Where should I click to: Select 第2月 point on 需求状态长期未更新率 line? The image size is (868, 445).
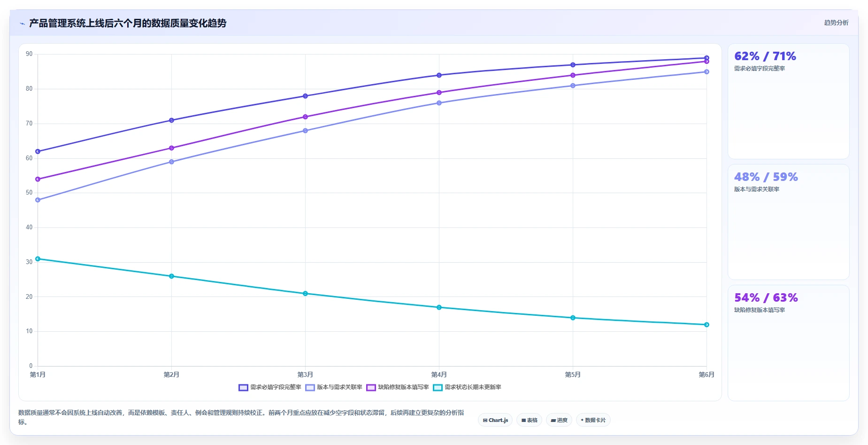coord(171,276)
